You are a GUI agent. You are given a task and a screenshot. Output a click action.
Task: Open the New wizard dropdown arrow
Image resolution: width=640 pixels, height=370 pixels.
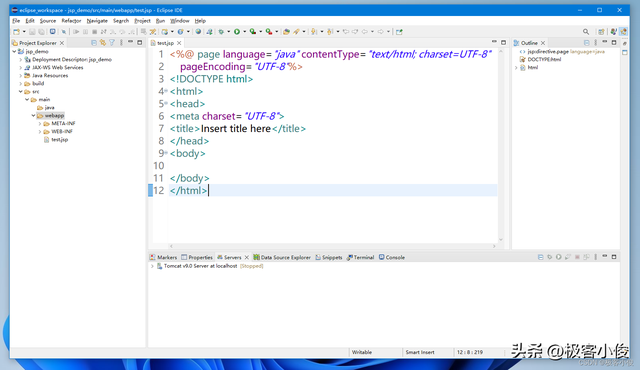tap(24, 31)
